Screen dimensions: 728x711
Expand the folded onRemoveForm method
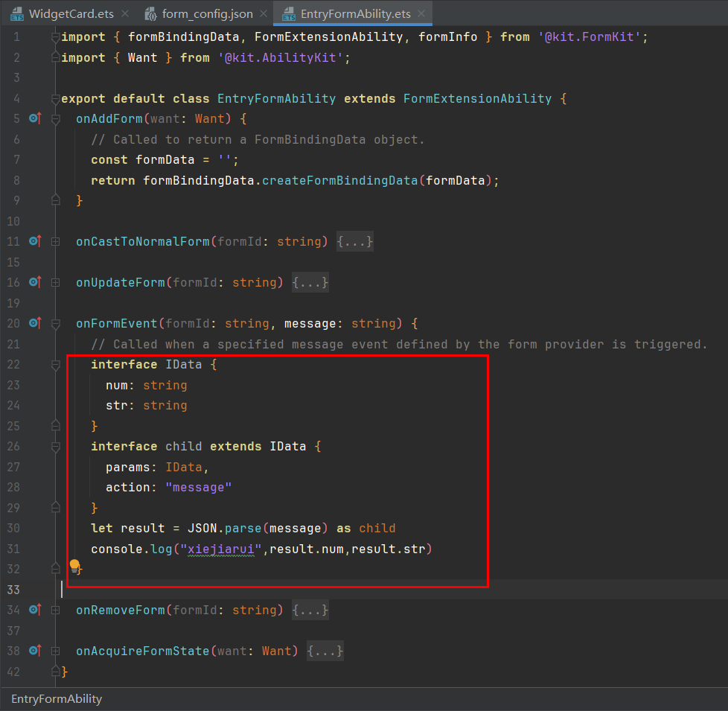coord(55,610)
